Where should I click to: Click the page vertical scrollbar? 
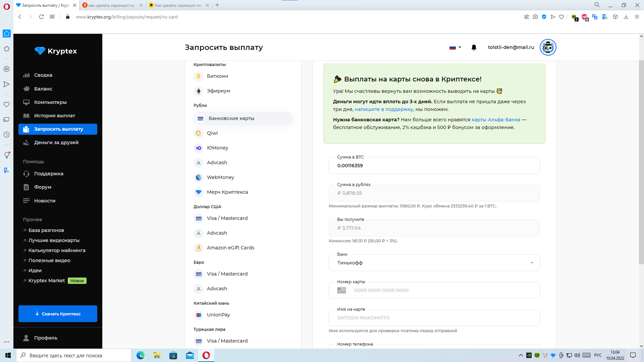tap(641, 162)
